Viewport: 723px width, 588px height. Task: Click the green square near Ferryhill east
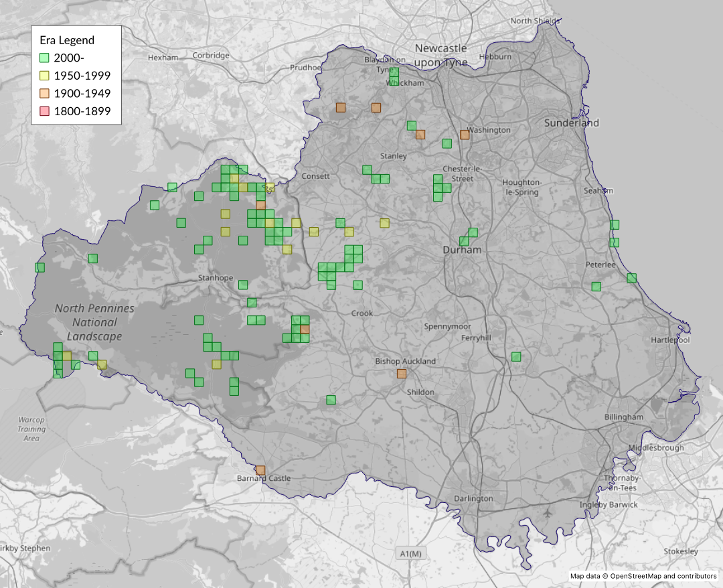tap(516, 356)
